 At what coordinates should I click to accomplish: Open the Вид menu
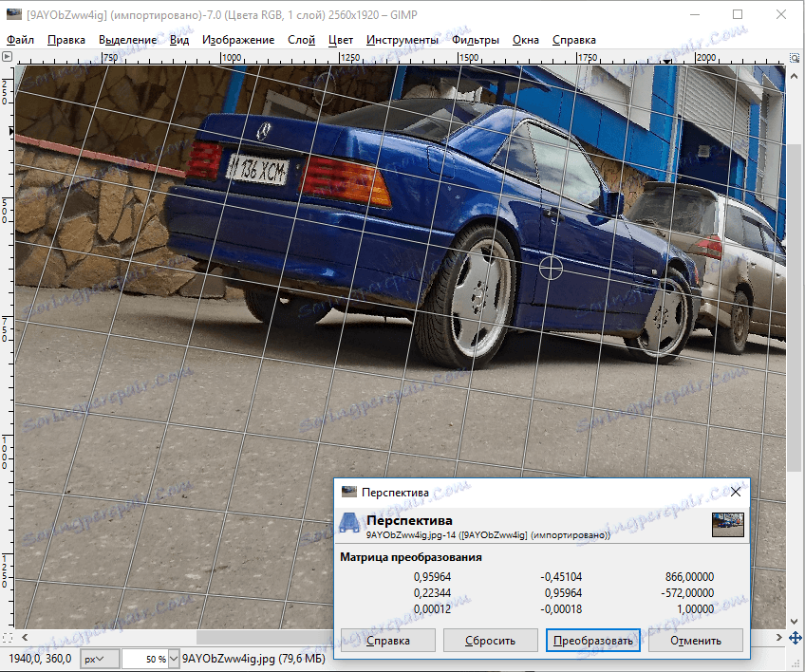click(x=179, y=40)
